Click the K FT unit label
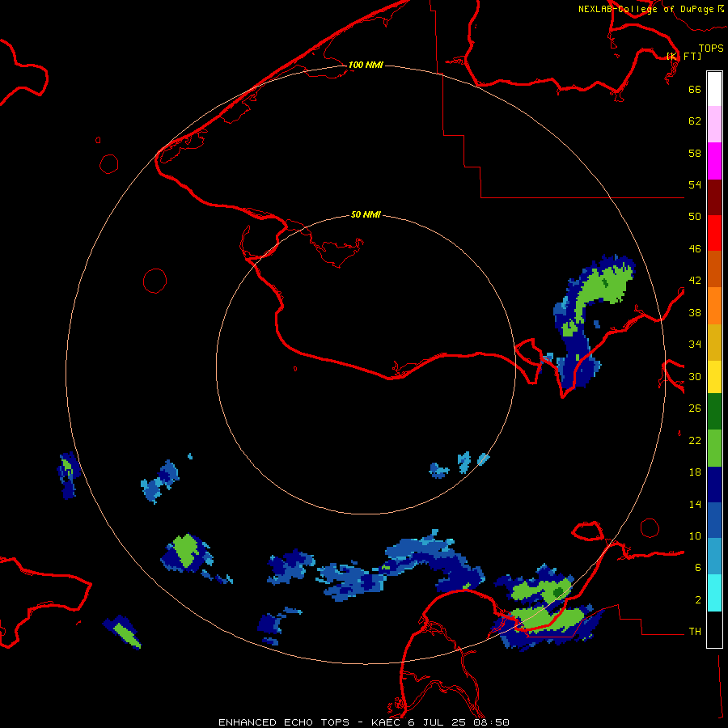Image resolution: width=728 pixels, height=728 pixels. click(684, 56)
